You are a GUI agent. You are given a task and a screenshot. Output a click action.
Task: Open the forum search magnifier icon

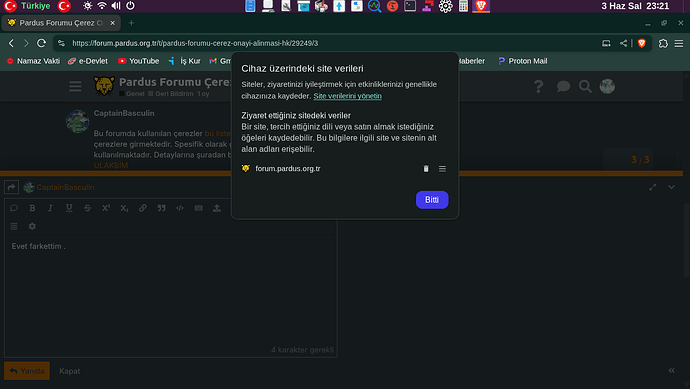tap(585, 86)
